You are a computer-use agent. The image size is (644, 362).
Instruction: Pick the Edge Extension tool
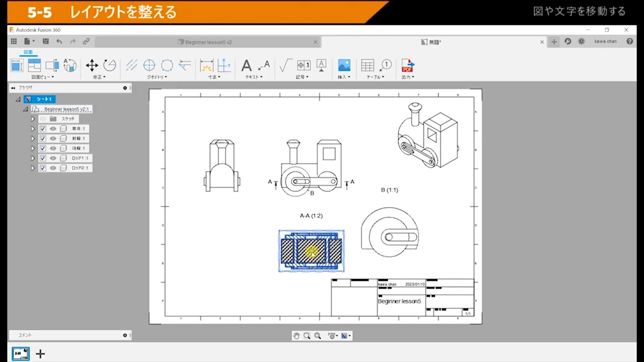(185, 65)
